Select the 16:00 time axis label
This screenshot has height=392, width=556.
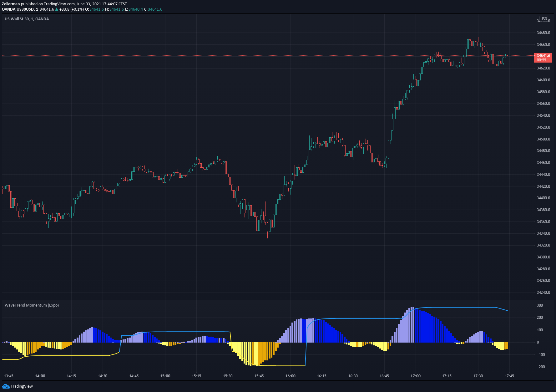coord(290,376)
